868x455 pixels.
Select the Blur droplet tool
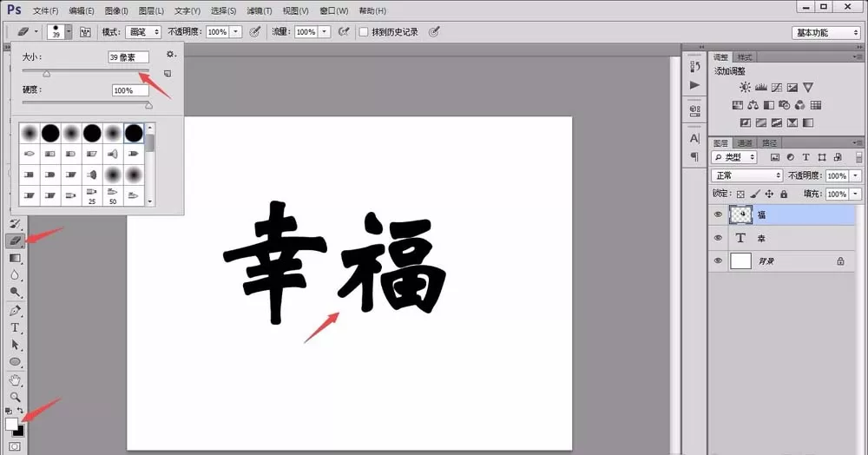(15, 275)
